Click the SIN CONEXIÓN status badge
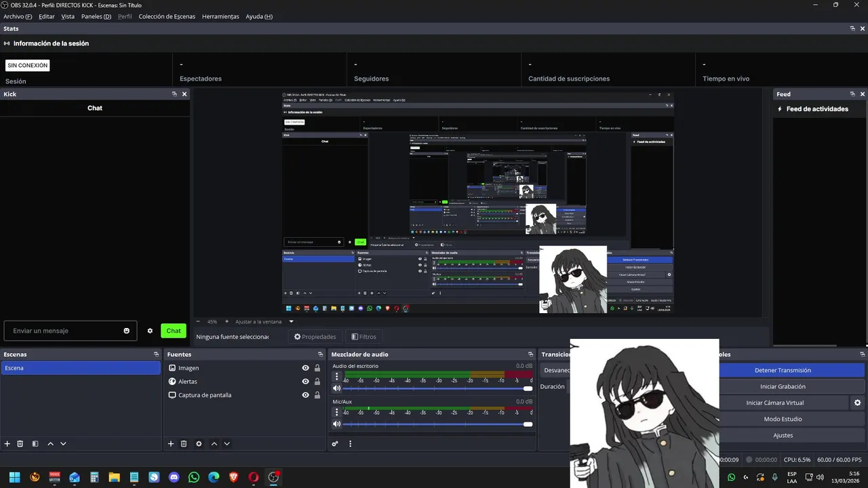 pos(28,66)
